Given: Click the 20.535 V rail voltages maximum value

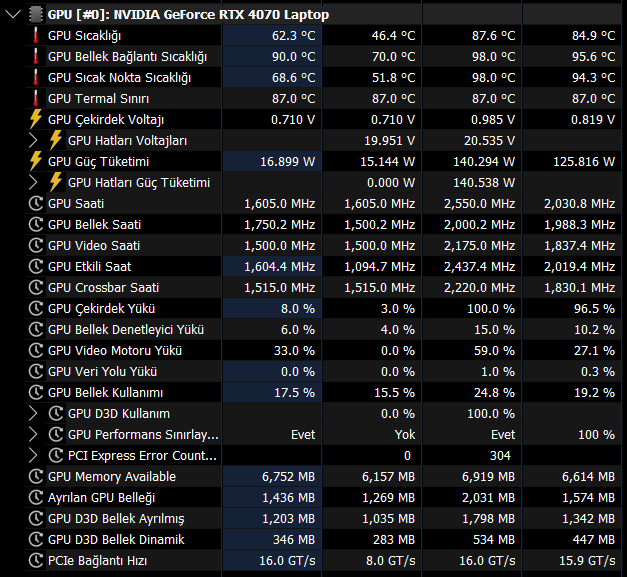Looking at the screenshot, I should click(x=489, y=141).
